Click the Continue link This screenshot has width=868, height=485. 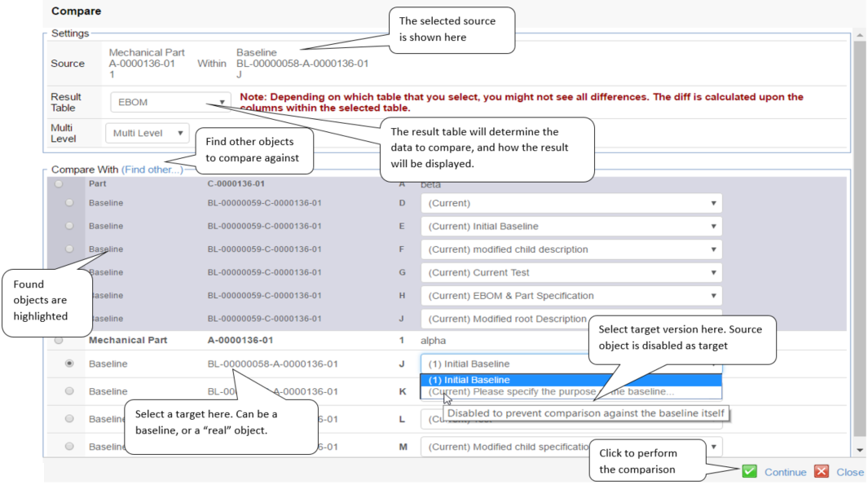(785, 472)
